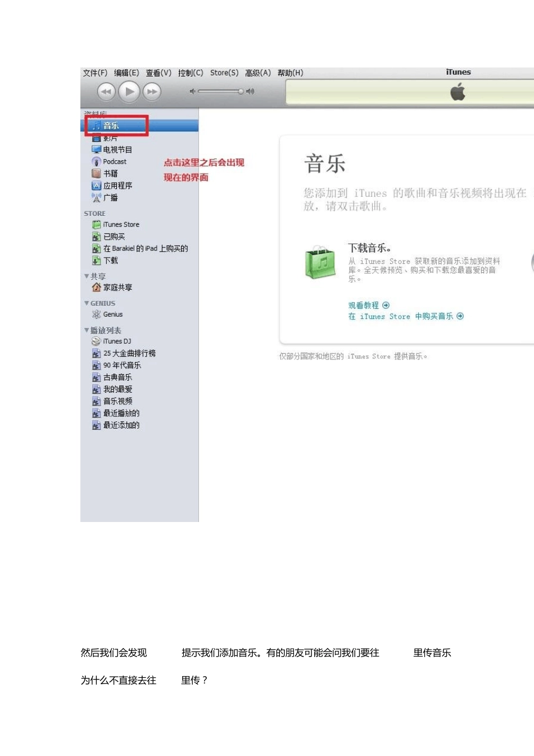Open 25 大金曲排行榜 smart playlist icon
534x756 pixels.
pos(96,353)
